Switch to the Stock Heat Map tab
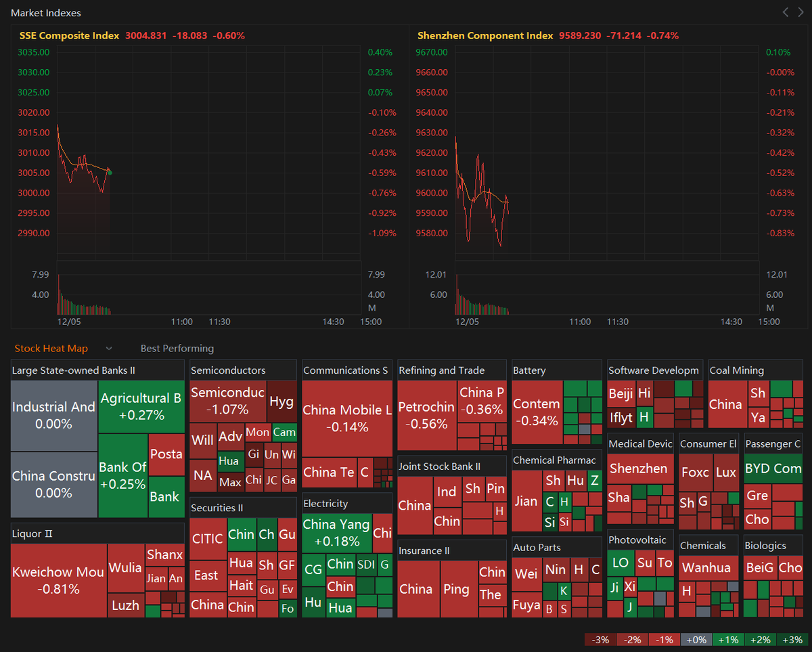Image resolution: width=812 pixels, height=652 pixels. (51, 348)
